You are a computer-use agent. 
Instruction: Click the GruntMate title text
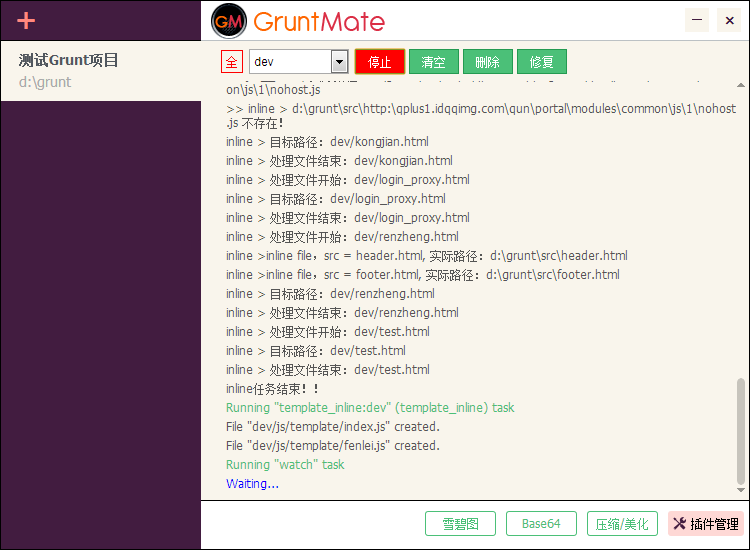(x=319, y=22)
